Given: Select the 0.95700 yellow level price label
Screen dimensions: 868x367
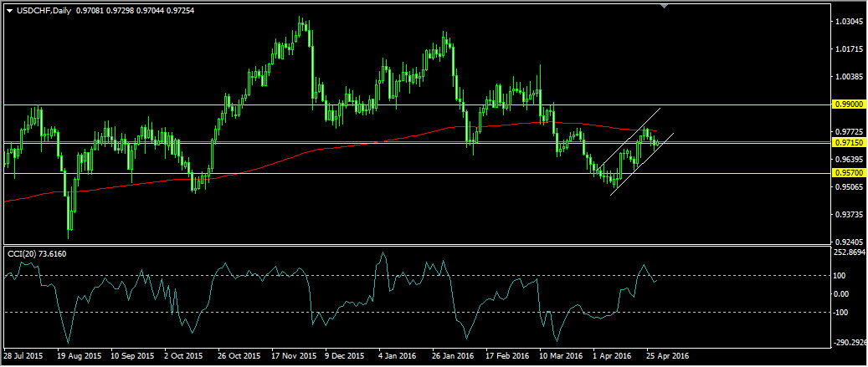Looking at the screenshot, I should [x=850, y=173].
